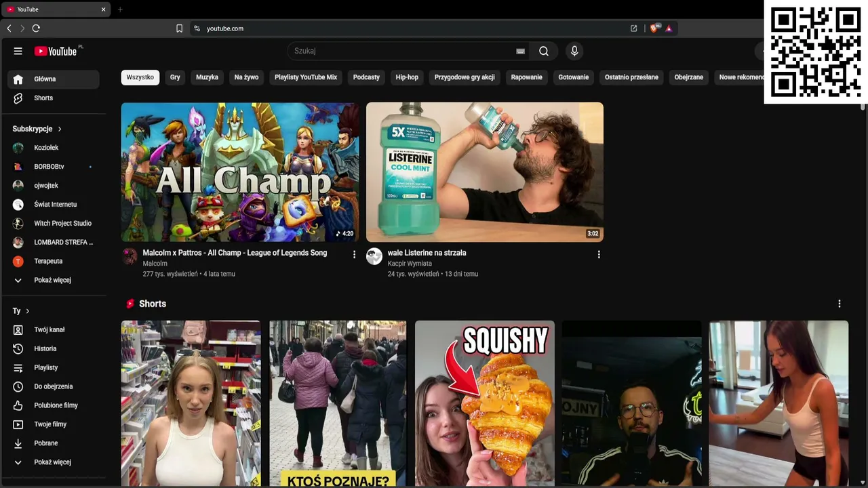Click the Kacpir Wymiata channel avatar
The image size is (868, 488).
(374, 256)
